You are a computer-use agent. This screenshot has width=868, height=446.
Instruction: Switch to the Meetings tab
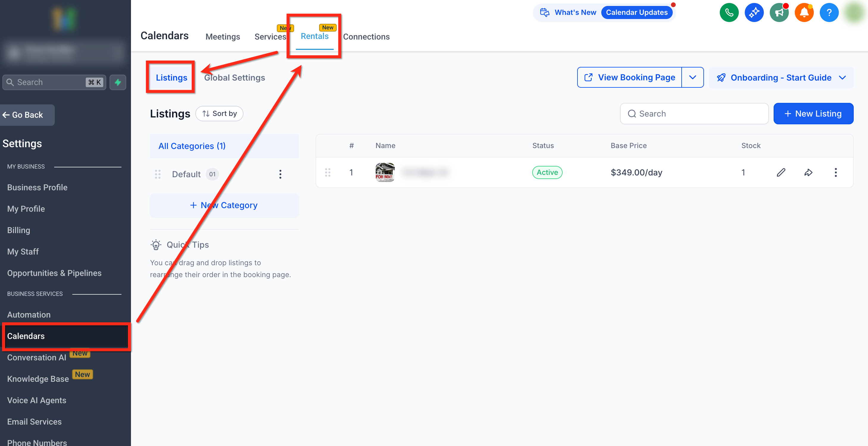tap(223, 37)
